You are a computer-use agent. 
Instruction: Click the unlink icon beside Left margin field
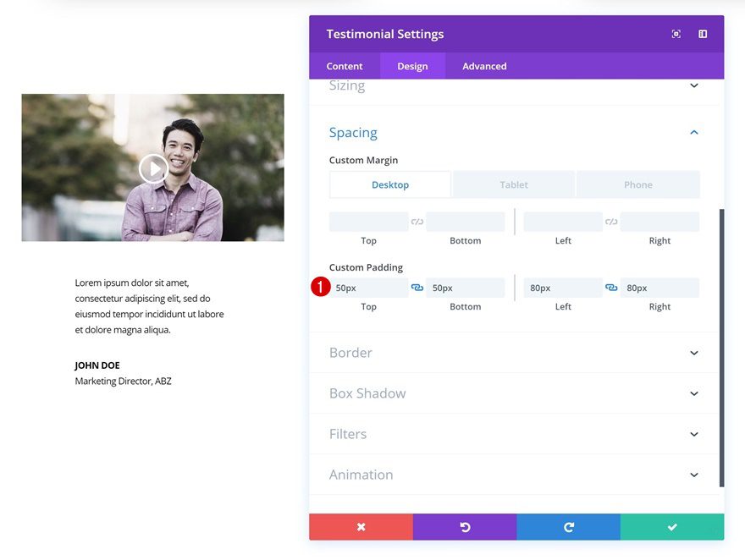tap(611, 222)
